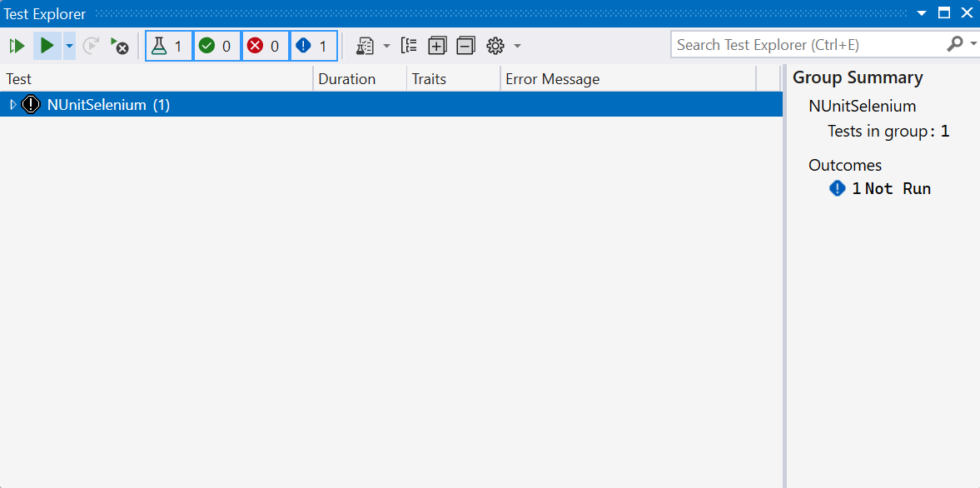Click the Group By hierarchy icon
This screenshot has width=980, height=488.
pos(409,46)
